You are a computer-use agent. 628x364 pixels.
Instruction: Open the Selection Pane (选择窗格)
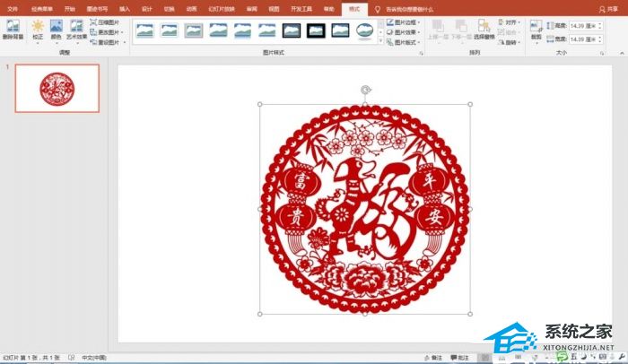[x=484, y=30]
